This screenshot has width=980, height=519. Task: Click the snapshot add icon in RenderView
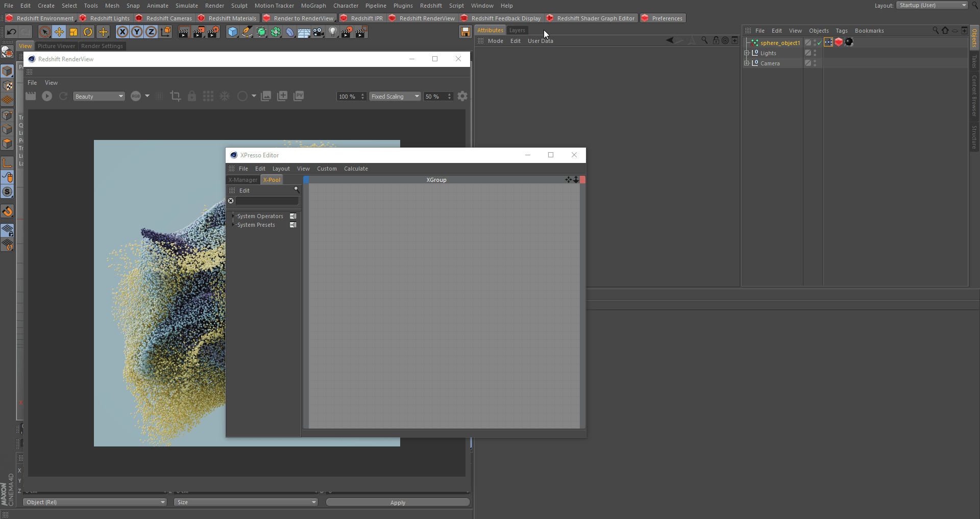pos(282,96)
